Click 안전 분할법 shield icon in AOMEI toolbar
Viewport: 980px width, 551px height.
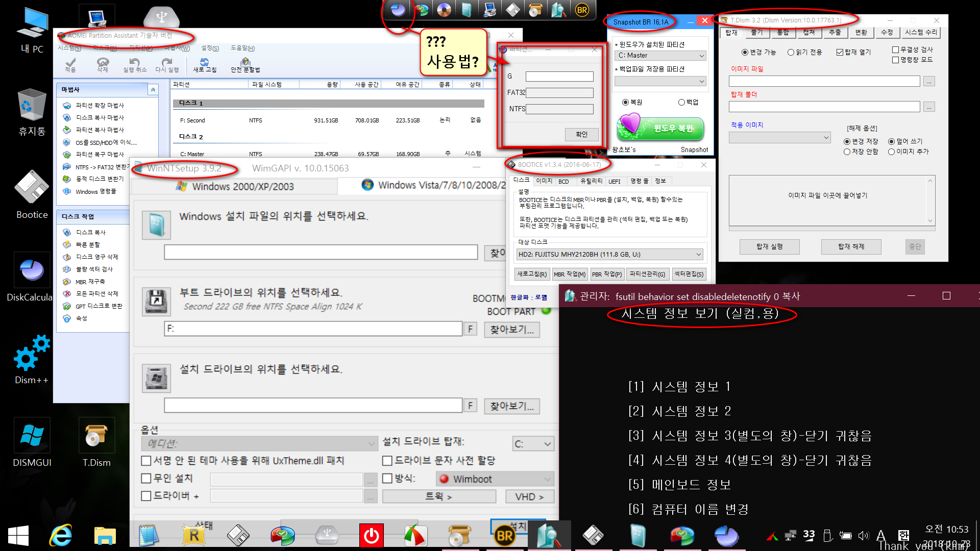point(245,64)
